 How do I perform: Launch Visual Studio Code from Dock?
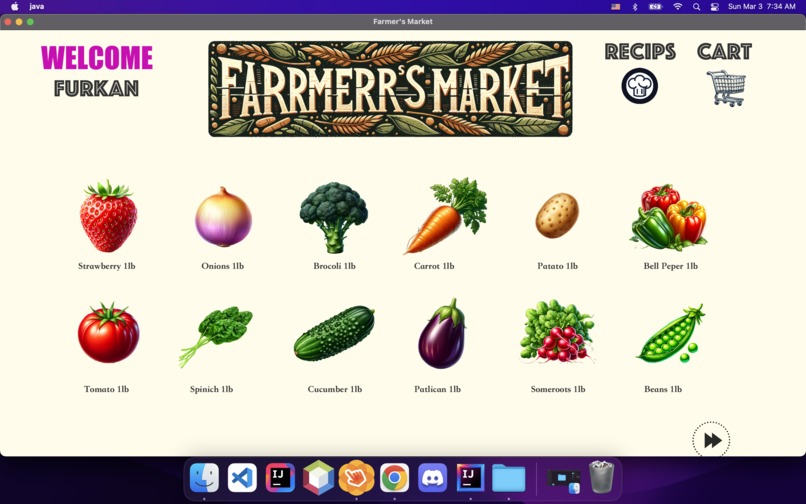pyautogui.click(x=242, y=478)
